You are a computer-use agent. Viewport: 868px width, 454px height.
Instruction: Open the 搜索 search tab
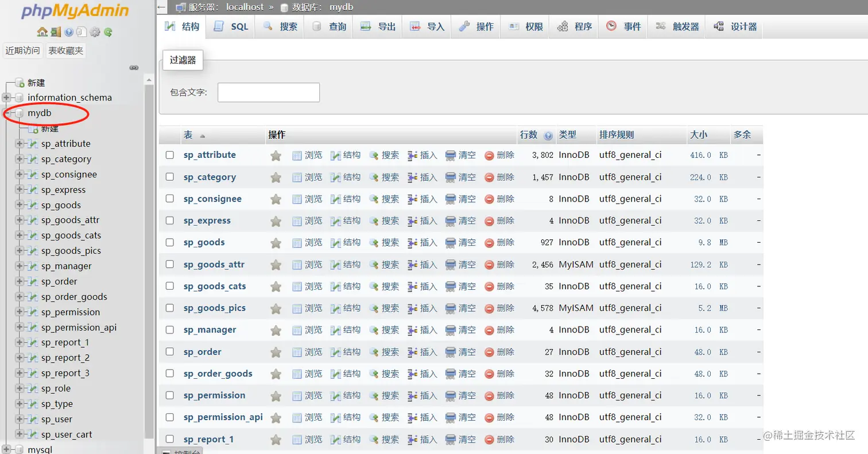280,26
